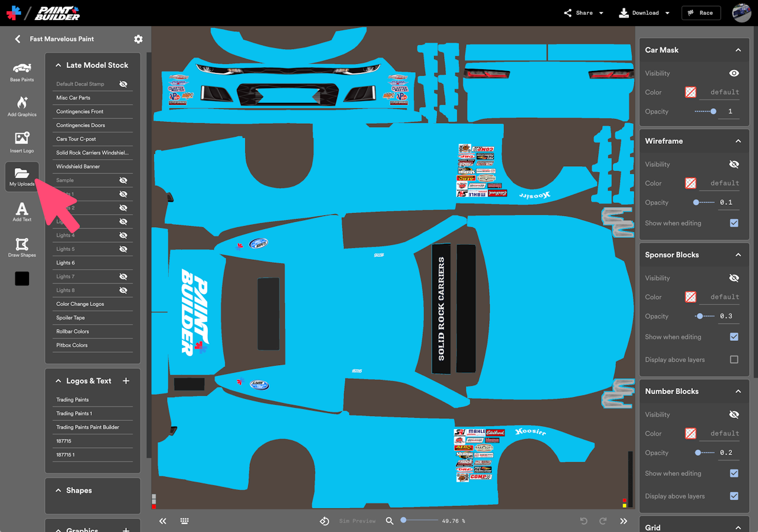Viewport: 758px width, 532px height.
Task: Collapse the right panel with double chevron
Action: [x=624, y=521]
